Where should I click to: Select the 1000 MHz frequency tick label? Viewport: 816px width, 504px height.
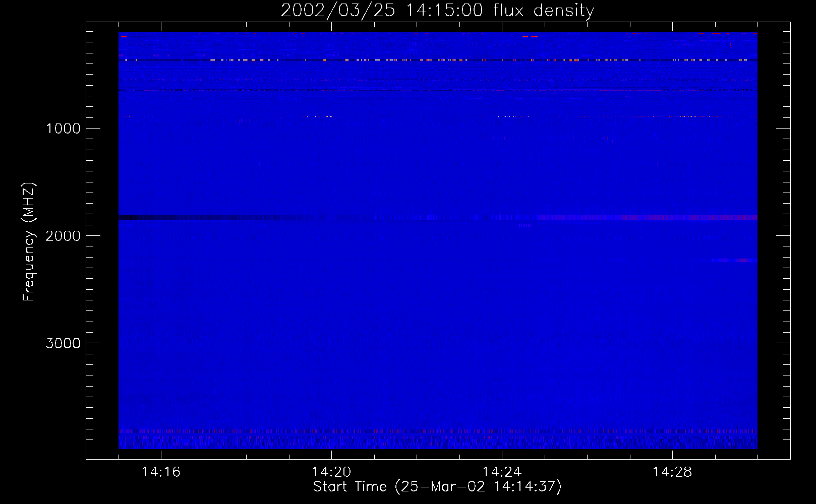63,129
